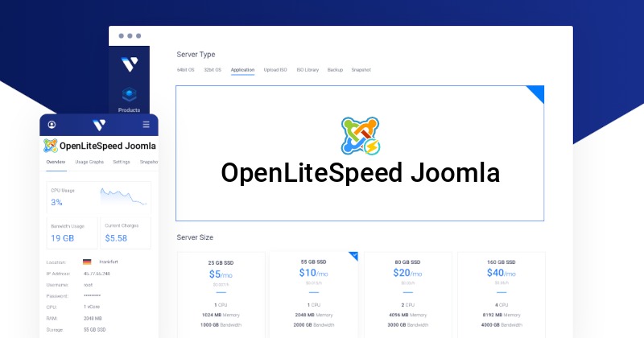Click the Server Size heading
The height and width of the screenshot is (338, 644).
(195, 237)
